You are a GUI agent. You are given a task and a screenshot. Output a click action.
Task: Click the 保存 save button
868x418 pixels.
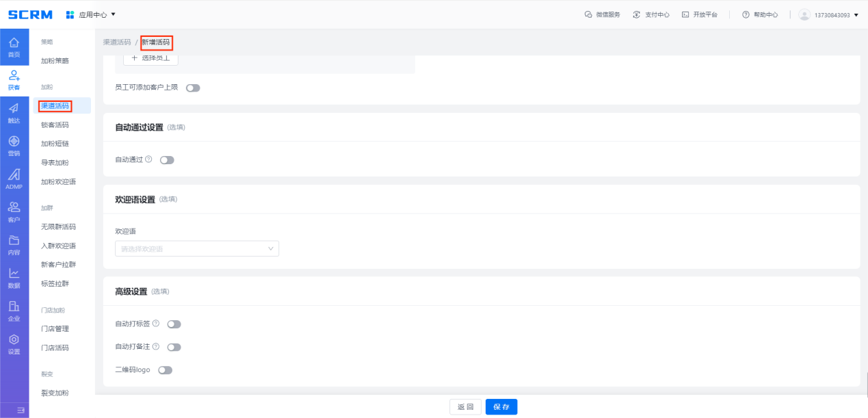501,407
